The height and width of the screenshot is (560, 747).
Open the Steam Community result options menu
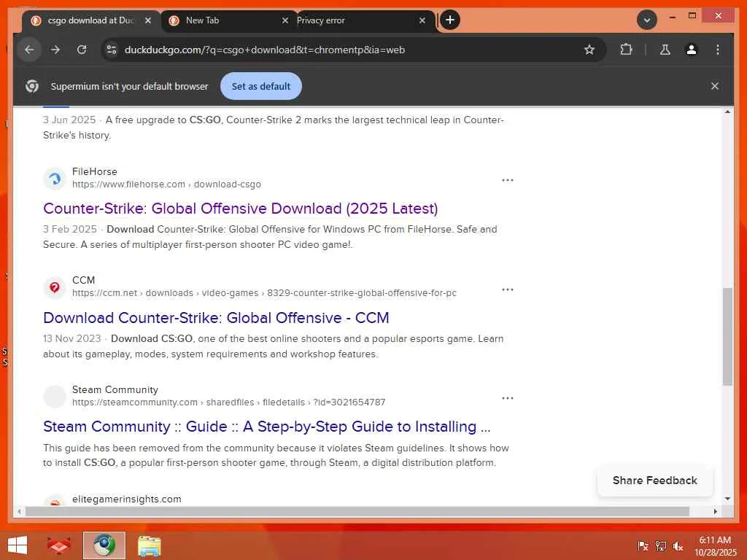(508, 398)
